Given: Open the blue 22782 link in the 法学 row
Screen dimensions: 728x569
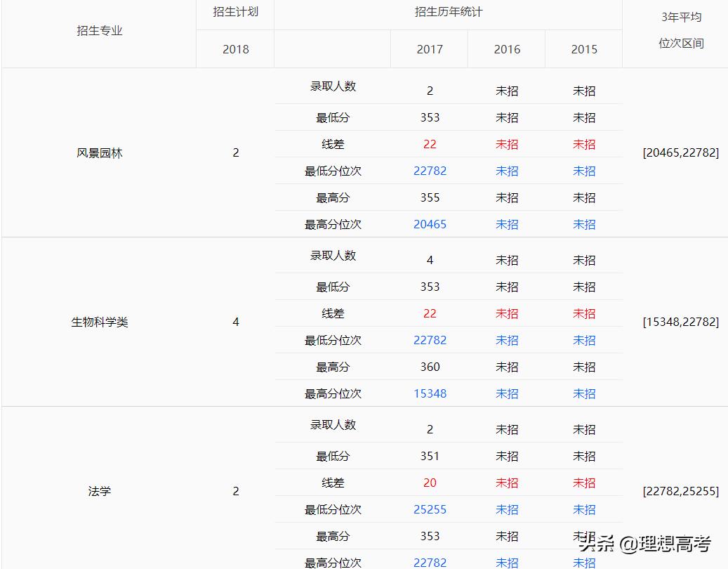Looking at the screenshot, I should pos(430,562).
